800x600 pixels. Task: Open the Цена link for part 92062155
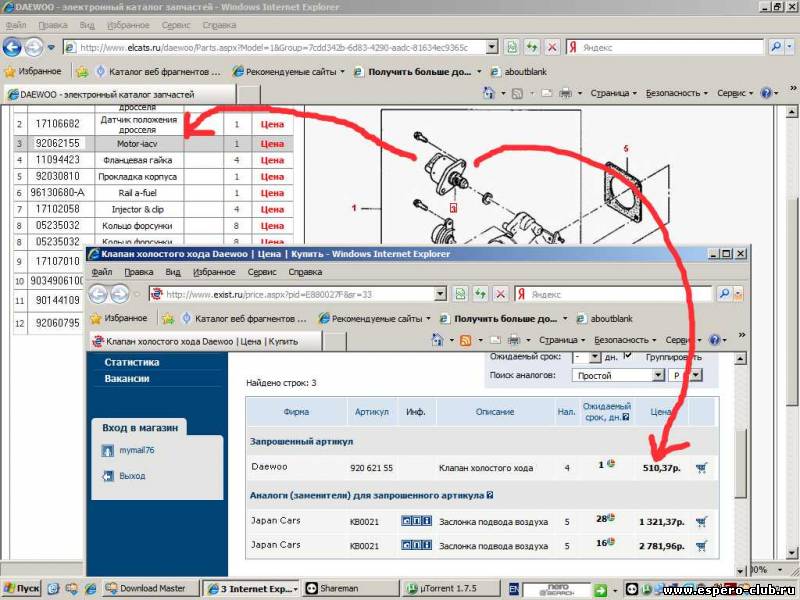[272, 144]
